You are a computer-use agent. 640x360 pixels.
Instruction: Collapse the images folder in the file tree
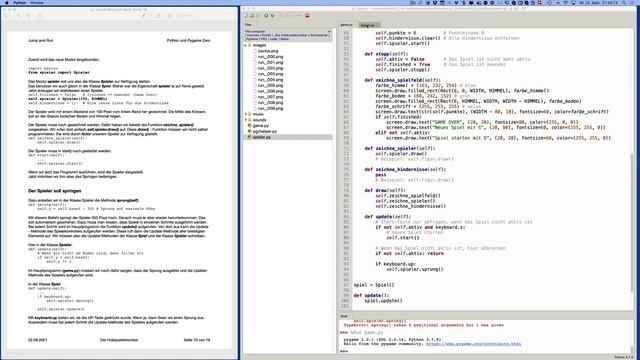click(246, 45)
